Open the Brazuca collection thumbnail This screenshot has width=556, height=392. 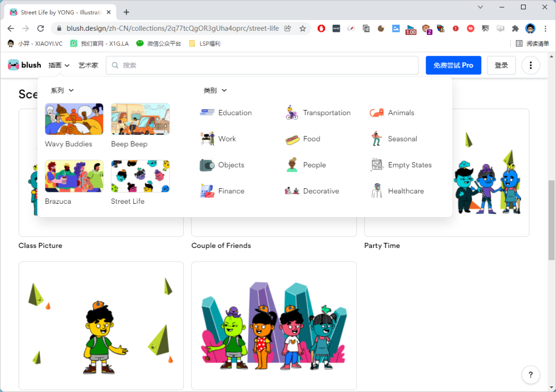tap(74, 176)
